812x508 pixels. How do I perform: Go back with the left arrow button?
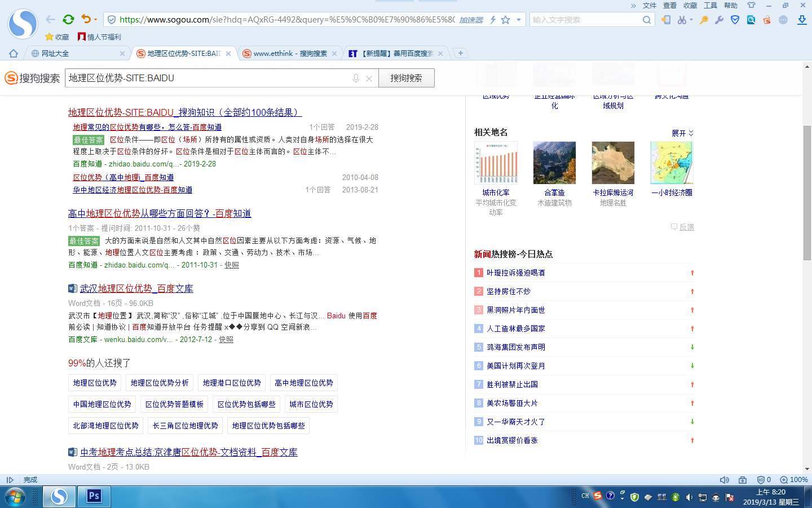pyautogui.click(x=51, y=19)
